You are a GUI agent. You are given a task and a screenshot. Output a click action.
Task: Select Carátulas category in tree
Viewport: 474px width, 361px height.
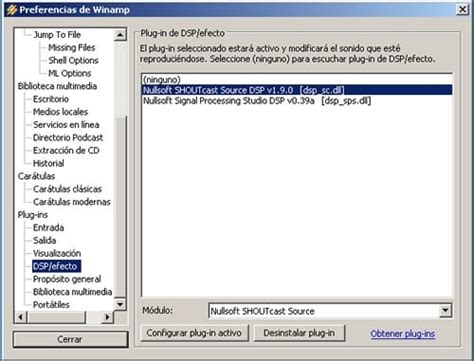coord(36,176)
